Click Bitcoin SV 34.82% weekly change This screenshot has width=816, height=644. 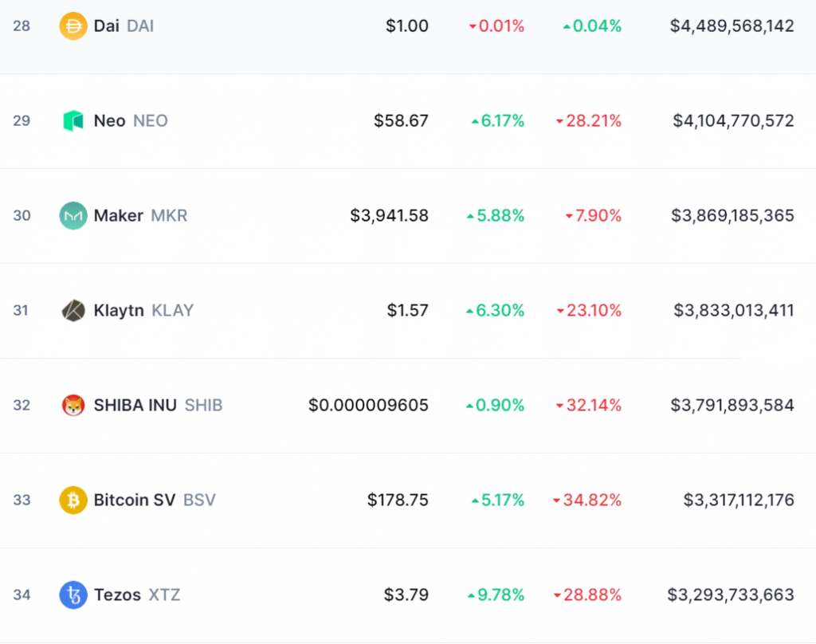click(587, 500)
